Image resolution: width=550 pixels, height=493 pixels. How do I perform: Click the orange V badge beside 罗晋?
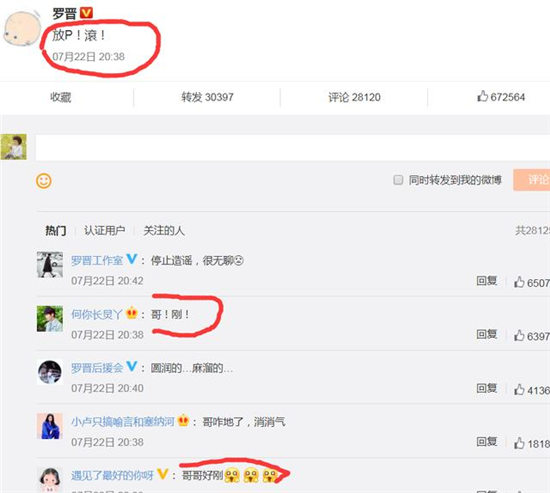86,13
